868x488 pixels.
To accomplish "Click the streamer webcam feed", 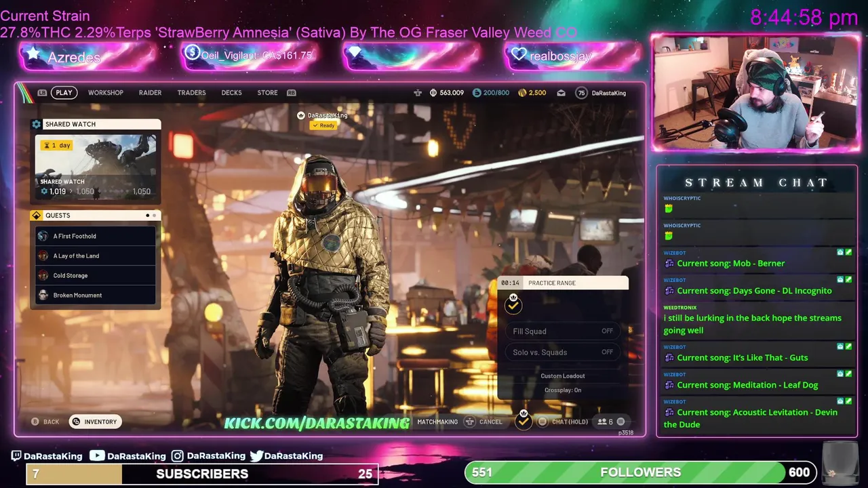I will tap(755, 92).
